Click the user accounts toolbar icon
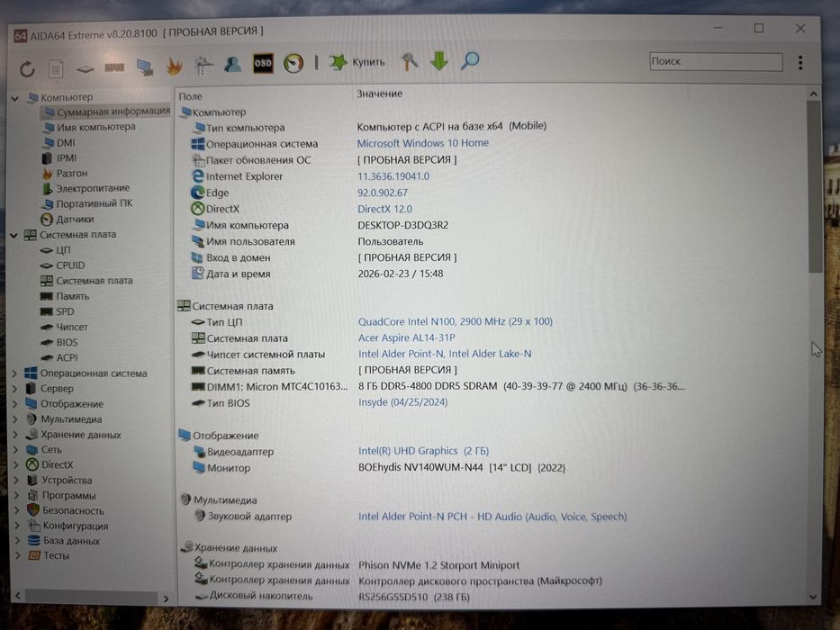The image size is (840, 630). click(x=232, y=64)
